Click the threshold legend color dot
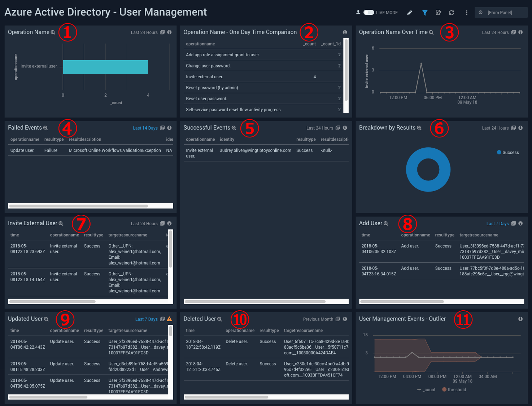The width and height of the screenshot is (532, 406). (x=444, y=390)
